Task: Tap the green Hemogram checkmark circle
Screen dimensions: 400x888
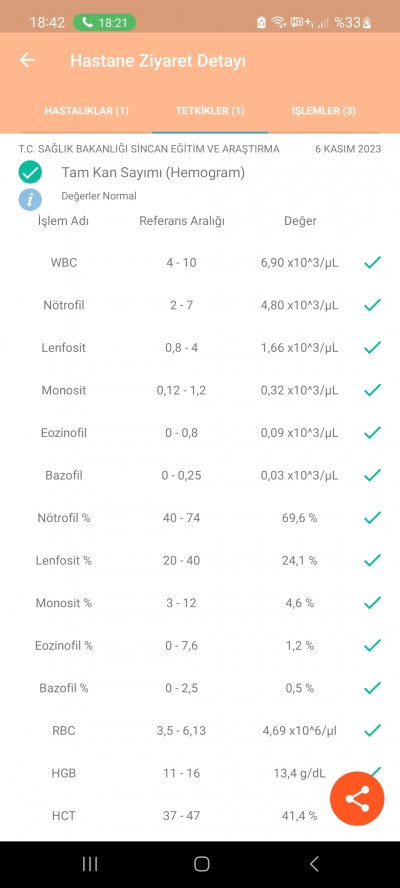Action: point(30,172)
